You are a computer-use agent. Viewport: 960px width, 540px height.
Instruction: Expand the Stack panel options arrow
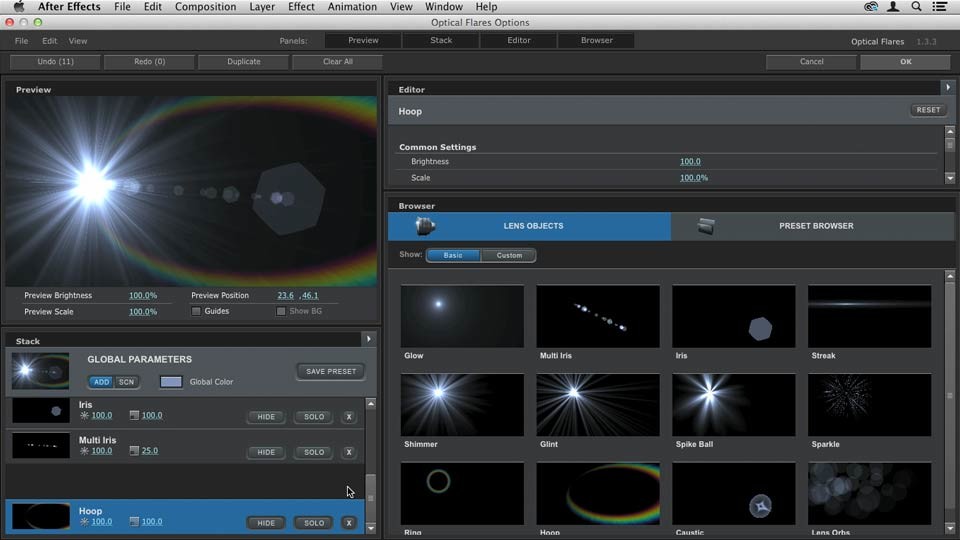coord(369,339)
